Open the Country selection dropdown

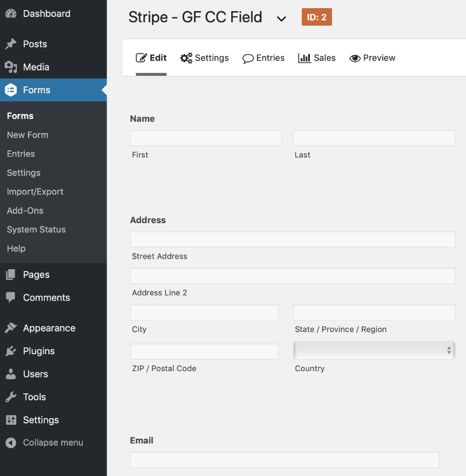coord(373,350)
